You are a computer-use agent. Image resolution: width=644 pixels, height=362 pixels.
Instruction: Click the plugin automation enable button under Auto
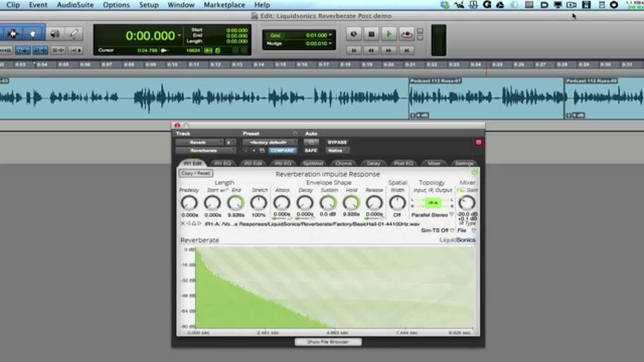(311, 142)
